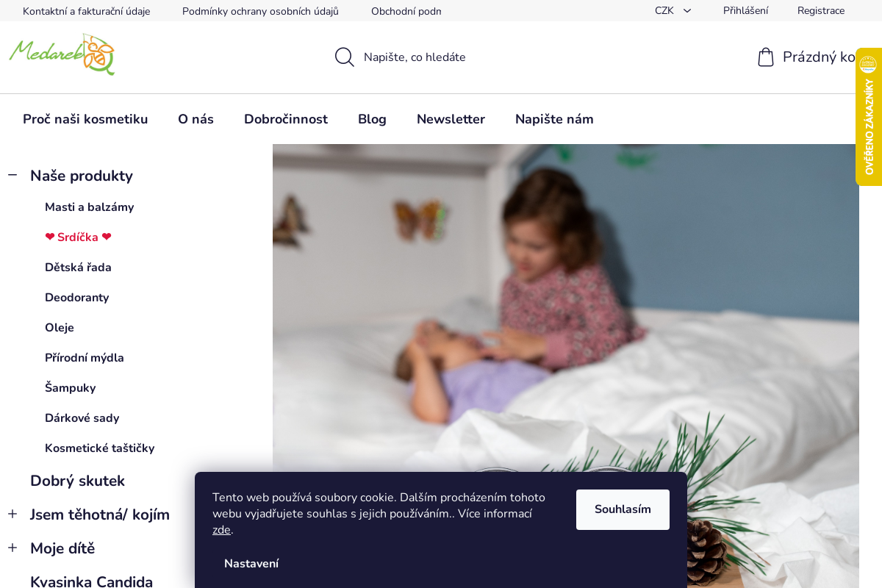
Task: Expand the Jsem těhotná/ kojím category
Action: tap(12, 514)
